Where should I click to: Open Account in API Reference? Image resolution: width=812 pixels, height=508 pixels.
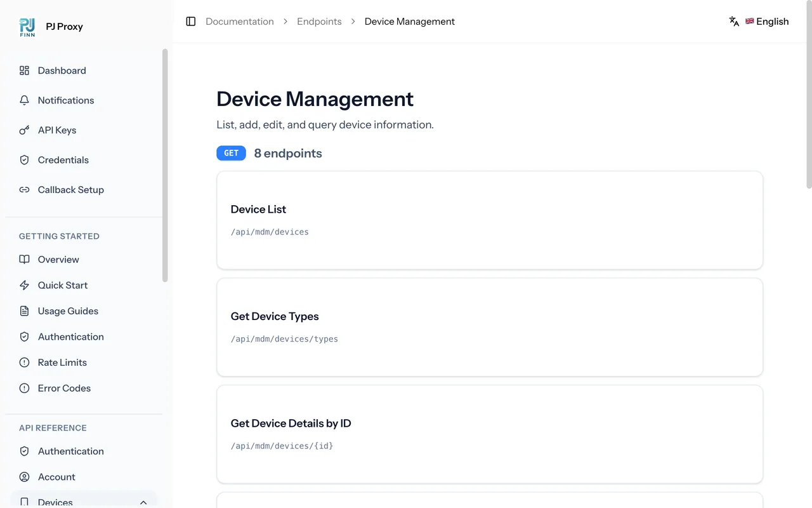(84, 477)
